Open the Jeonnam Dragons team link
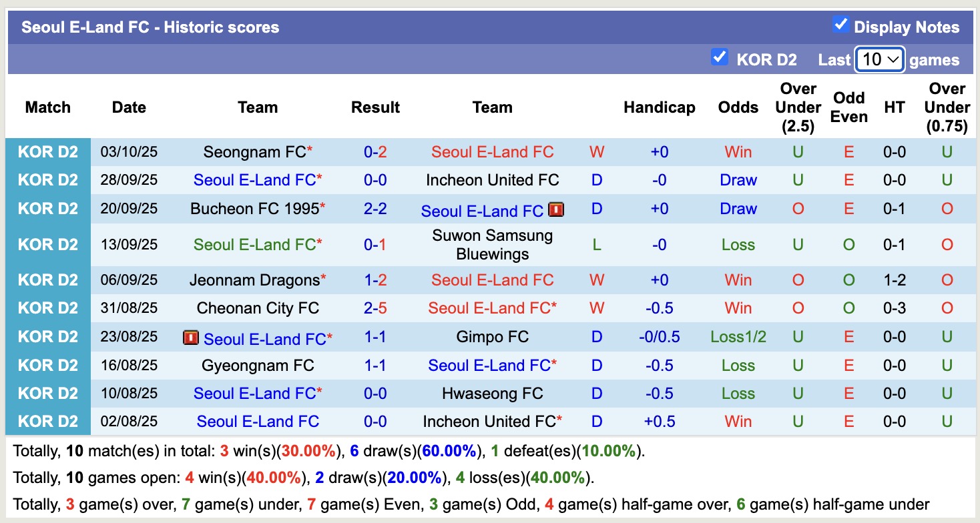 [x=254, y=280]
